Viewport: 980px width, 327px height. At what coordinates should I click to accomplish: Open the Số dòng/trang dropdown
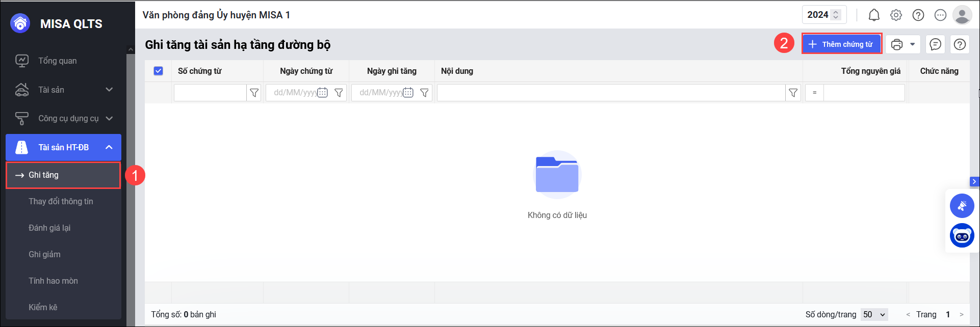pyautogui.click(x=874, y=314)
